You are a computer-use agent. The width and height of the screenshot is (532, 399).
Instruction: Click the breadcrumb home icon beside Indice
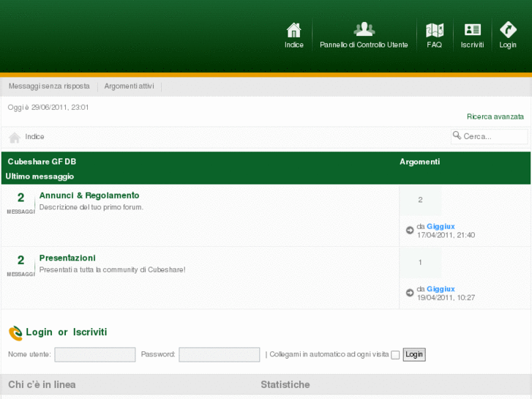point(15,138)
